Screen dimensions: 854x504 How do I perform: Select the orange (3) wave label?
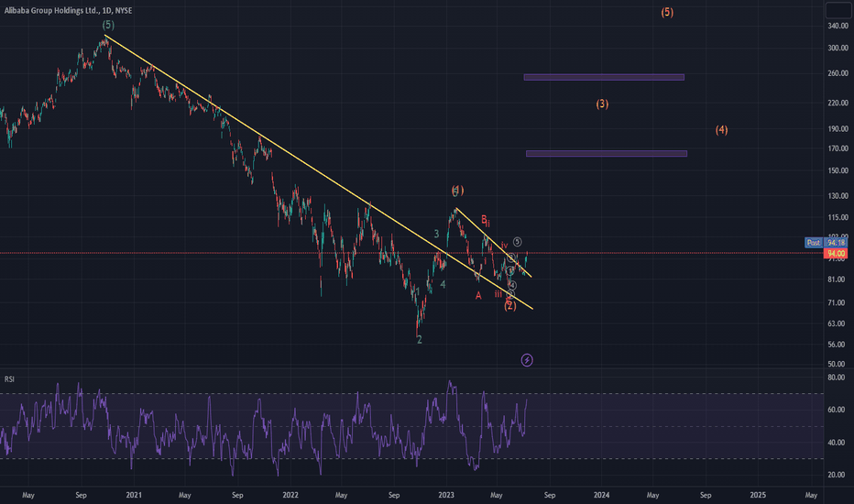click(602, 104)
